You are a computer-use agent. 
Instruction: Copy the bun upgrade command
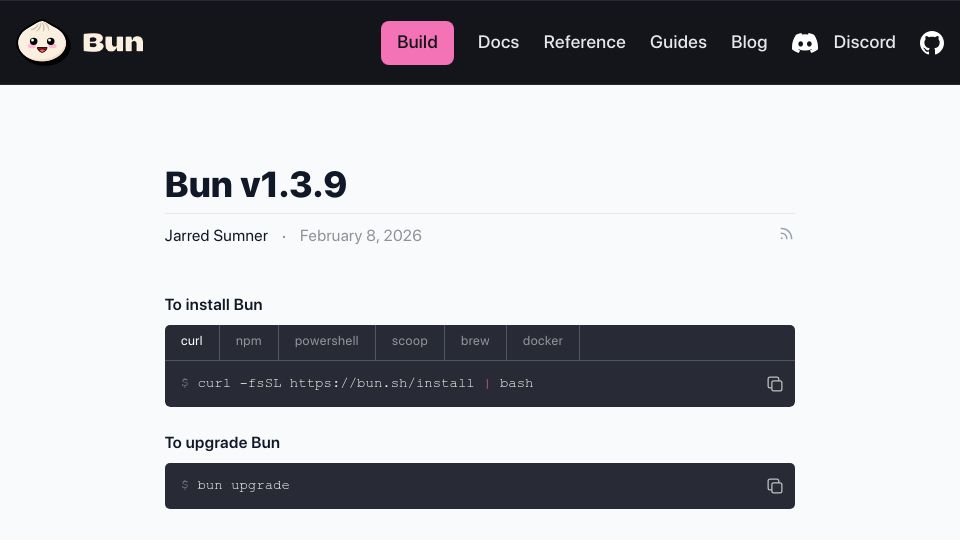point(774,486)
